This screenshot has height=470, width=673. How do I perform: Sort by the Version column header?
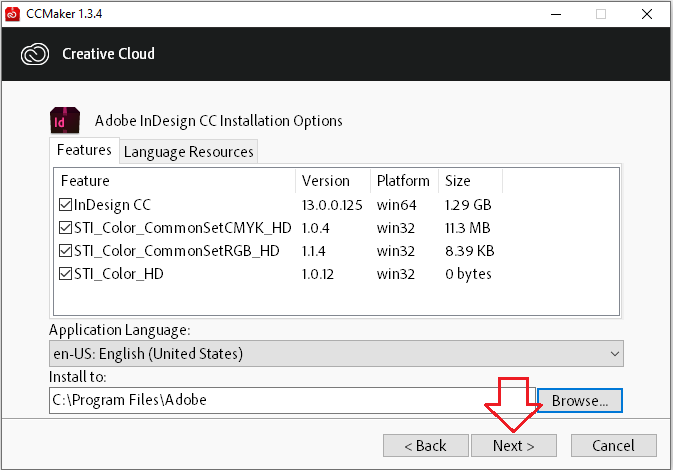pyautogui.click(x=333, y=181)
